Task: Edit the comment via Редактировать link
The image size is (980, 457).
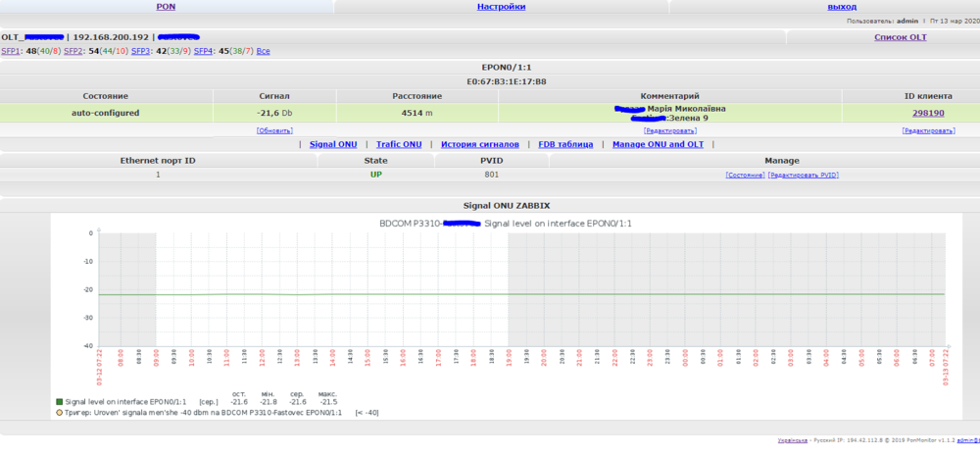Action: 670,129
